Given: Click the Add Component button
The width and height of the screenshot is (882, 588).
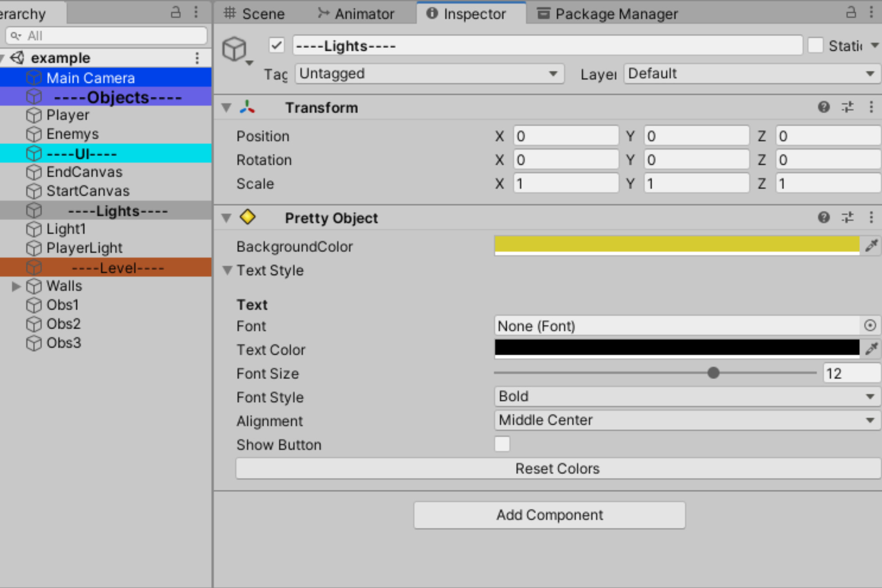Looking at the screenshot, I should (x=549, y=515).
